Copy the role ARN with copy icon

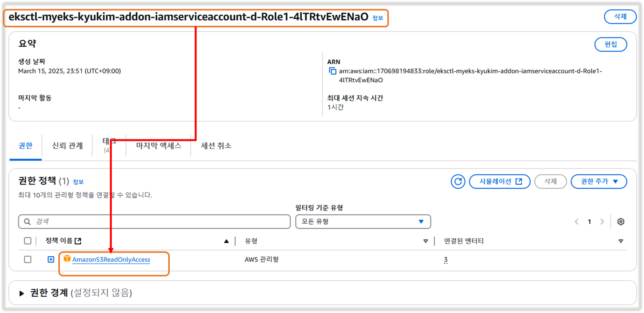[x=332, y=71]
